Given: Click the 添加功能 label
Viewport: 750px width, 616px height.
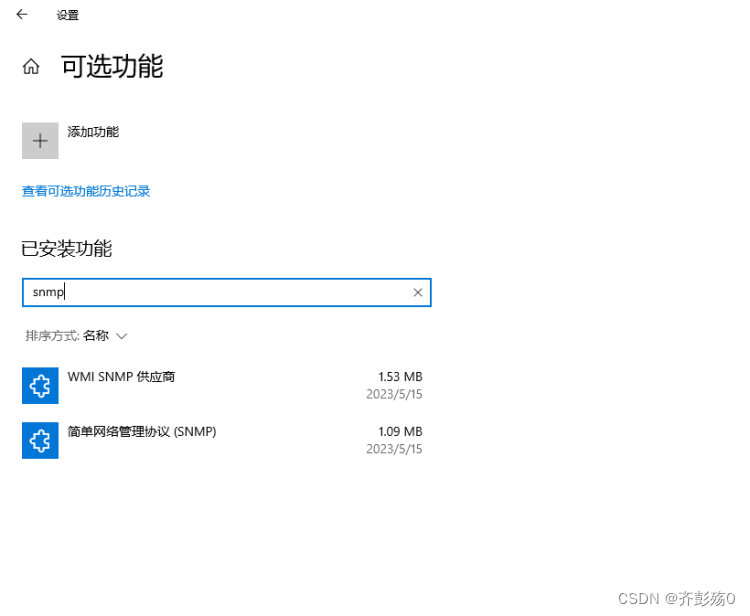Looking at the screenshot, I should [93, 132].
